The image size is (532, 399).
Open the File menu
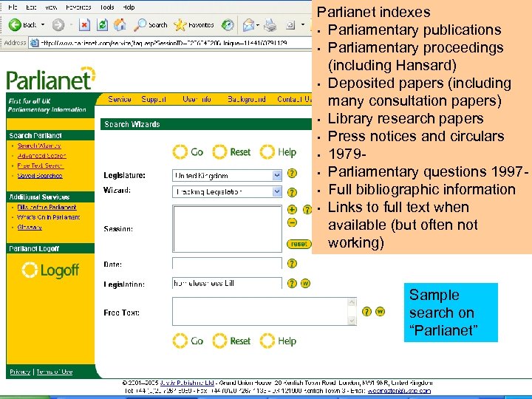tap(13, 7)
